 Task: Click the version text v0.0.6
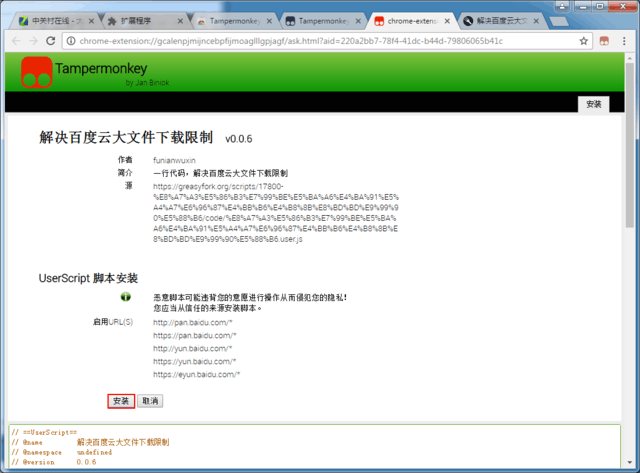click(x=239, y=139)
